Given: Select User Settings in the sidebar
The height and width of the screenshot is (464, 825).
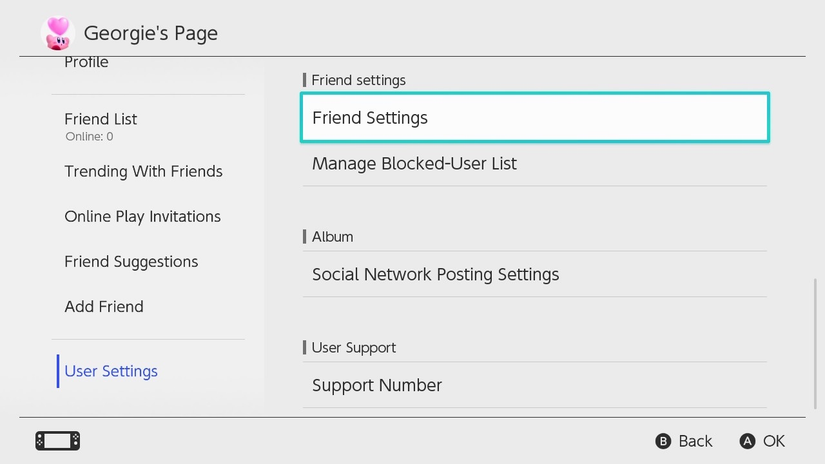Looking at the screenshot, I should (110, 371).
